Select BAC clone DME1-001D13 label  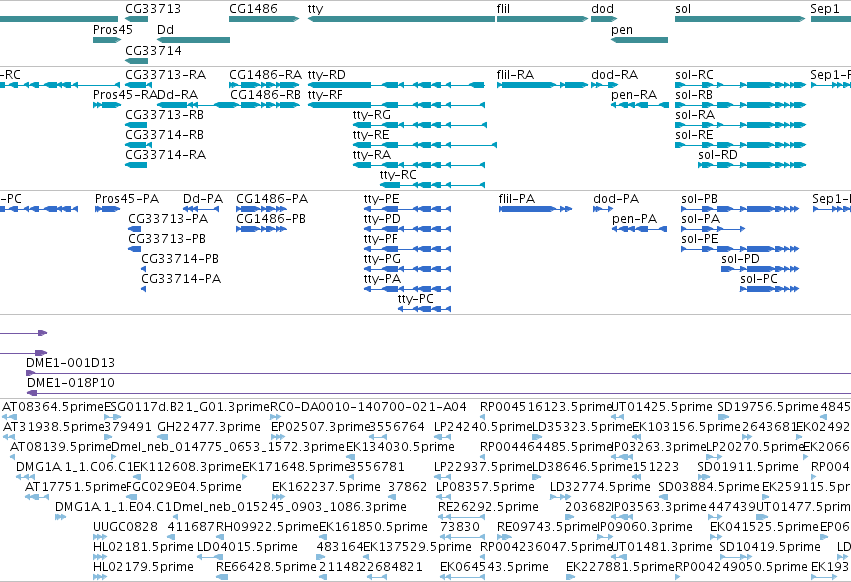point(71,363)
